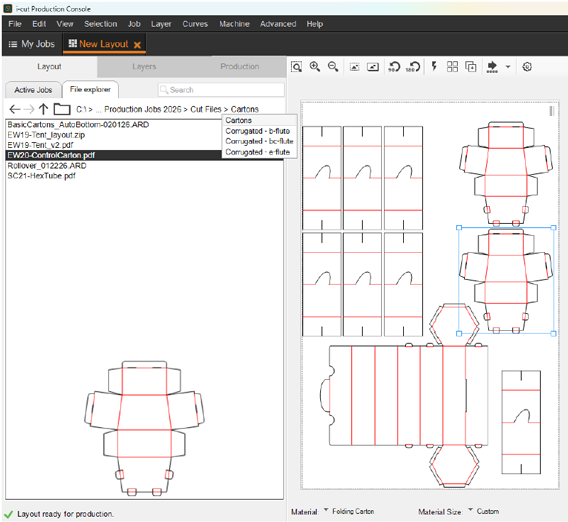This screenshot has width=568, height=522.
Task: Open the Selection menu
Action: click(100, 24)
